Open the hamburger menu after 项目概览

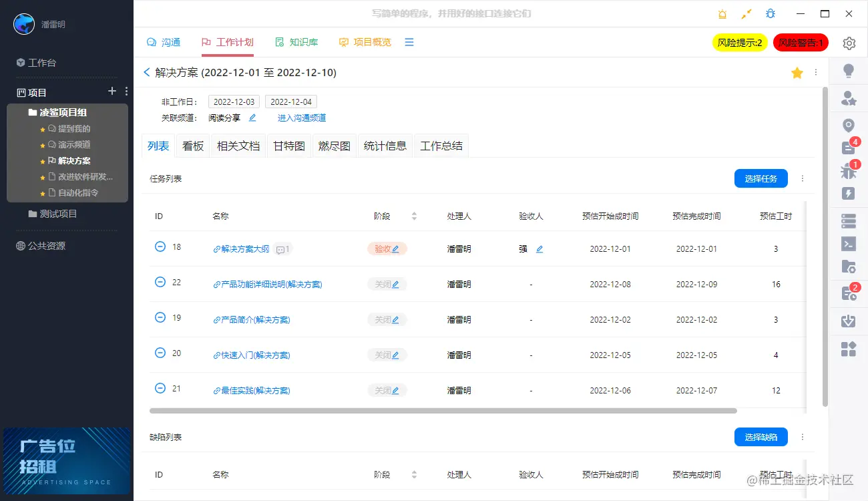409,42
